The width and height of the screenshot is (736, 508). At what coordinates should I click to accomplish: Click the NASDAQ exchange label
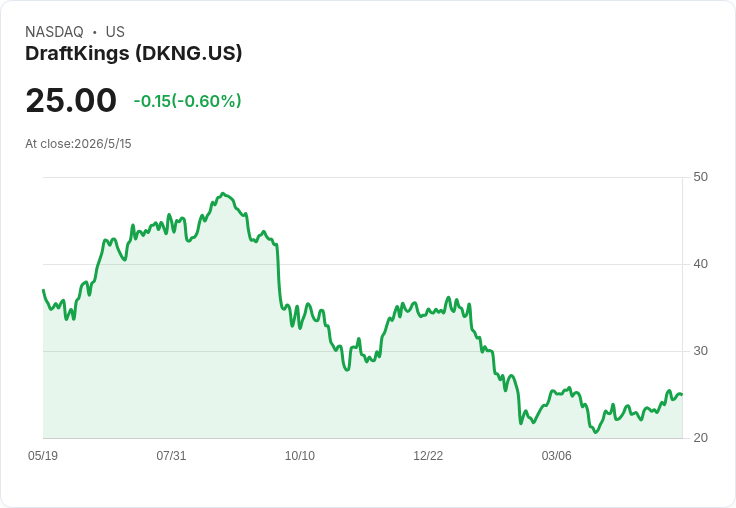(54, 32)
